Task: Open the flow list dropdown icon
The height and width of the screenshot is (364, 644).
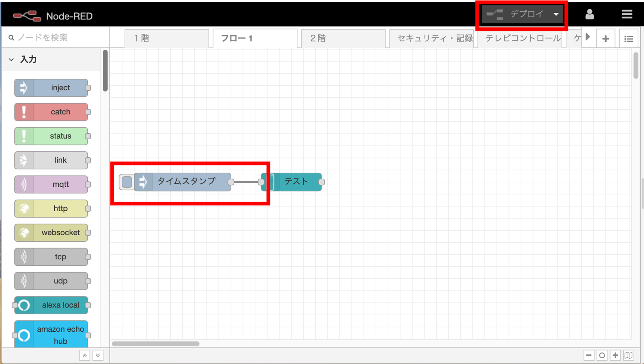Action: [629, 38]
